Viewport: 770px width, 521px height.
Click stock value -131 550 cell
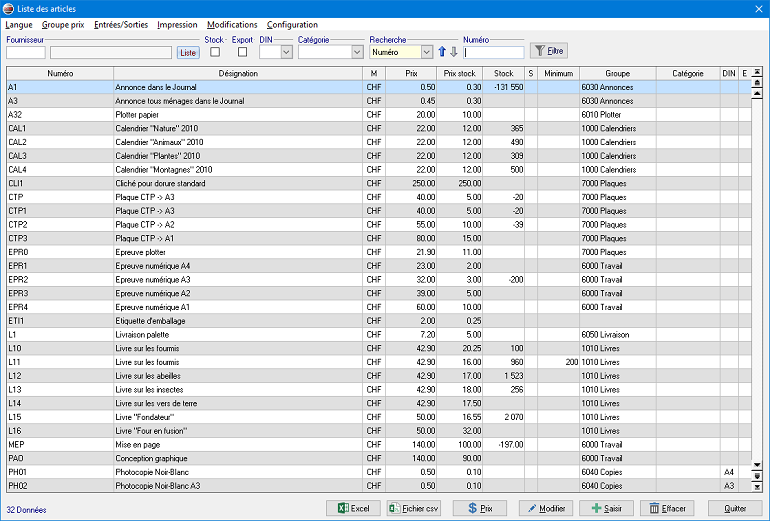pos(503,87)
